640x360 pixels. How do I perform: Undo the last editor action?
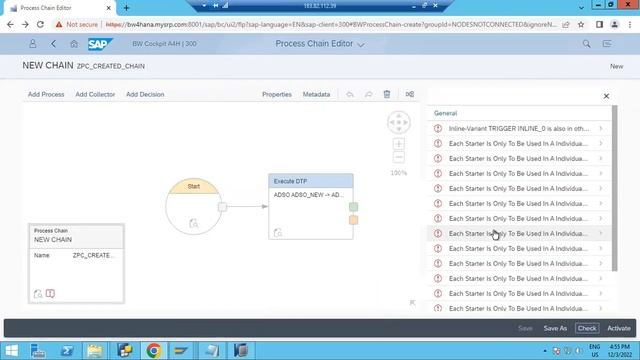pos(350,94)
